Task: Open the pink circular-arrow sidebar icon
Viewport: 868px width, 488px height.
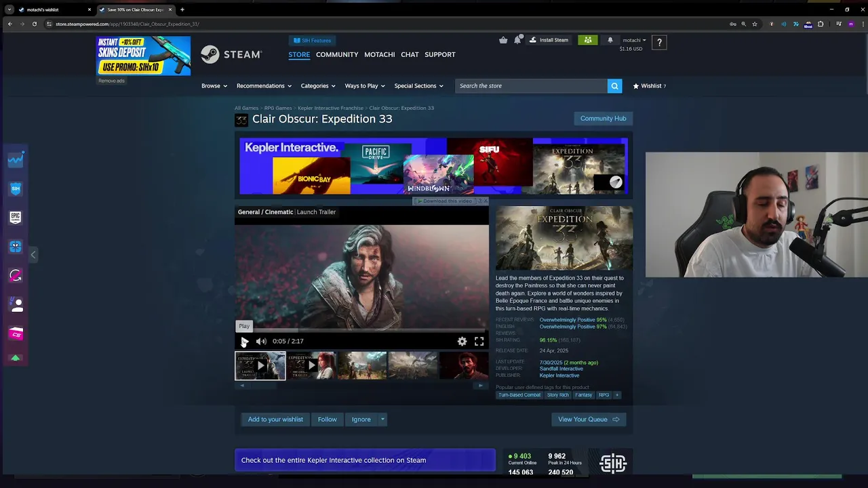Action: pyautogui.click(x=16, y=275)
